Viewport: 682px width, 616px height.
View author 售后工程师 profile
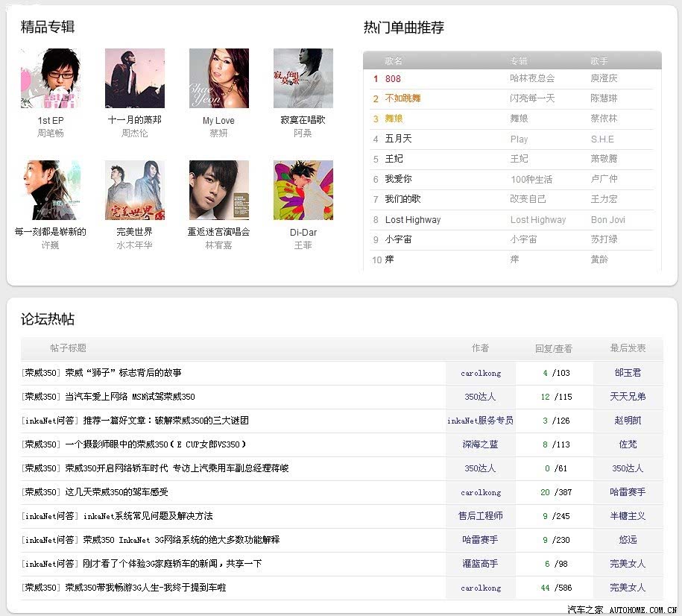point(480,516)
